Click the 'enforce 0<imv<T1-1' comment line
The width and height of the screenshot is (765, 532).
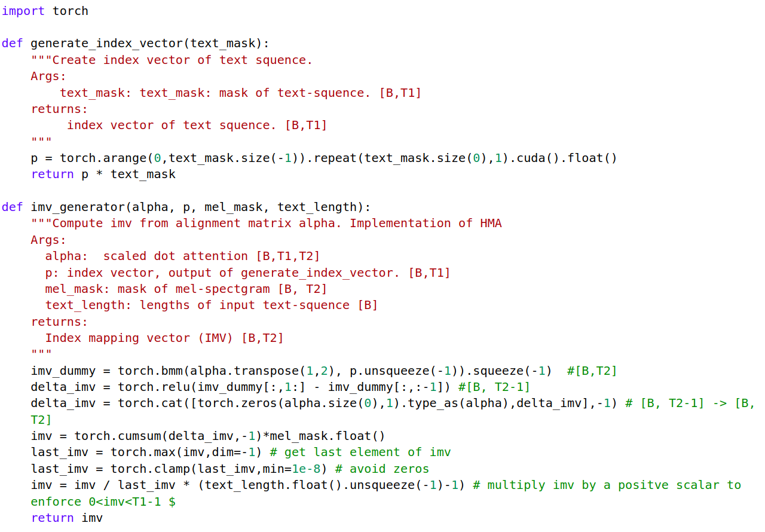click(103, 502)
